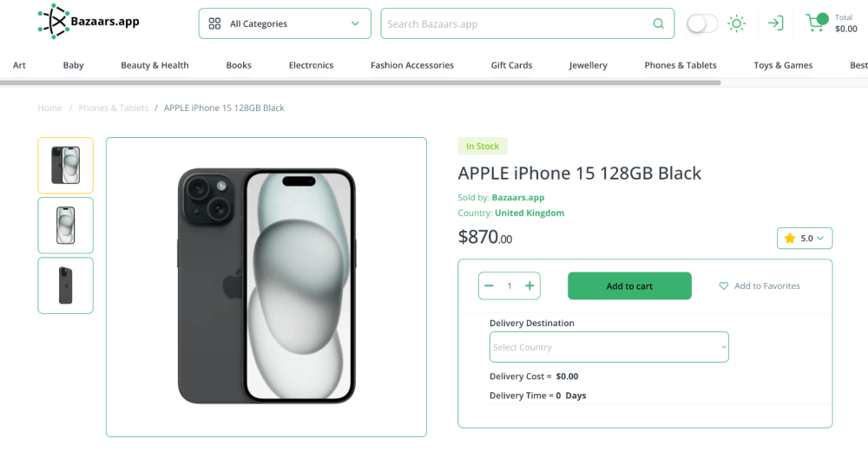
Task: Open the shopping cart icon
Action: tap(815, 23)
